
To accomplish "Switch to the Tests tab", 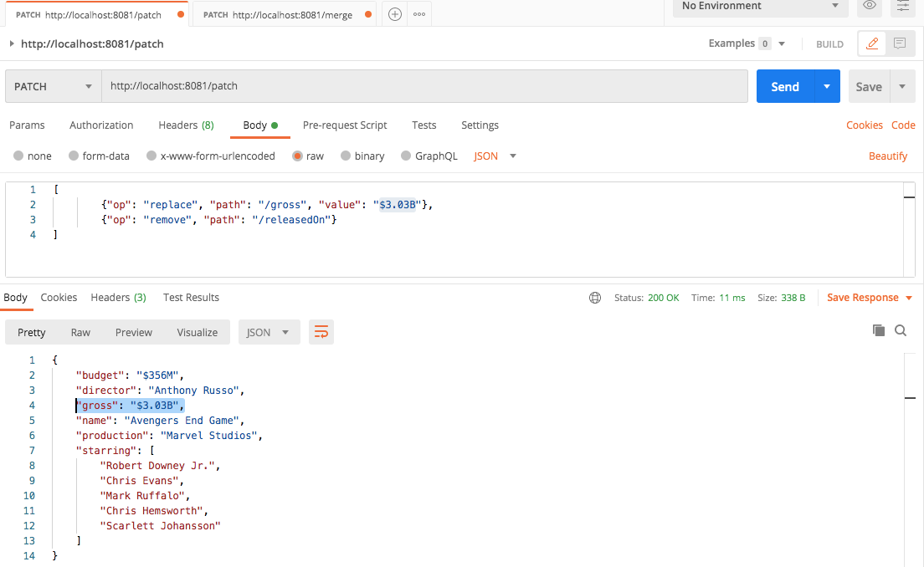I will click(423, 125).
